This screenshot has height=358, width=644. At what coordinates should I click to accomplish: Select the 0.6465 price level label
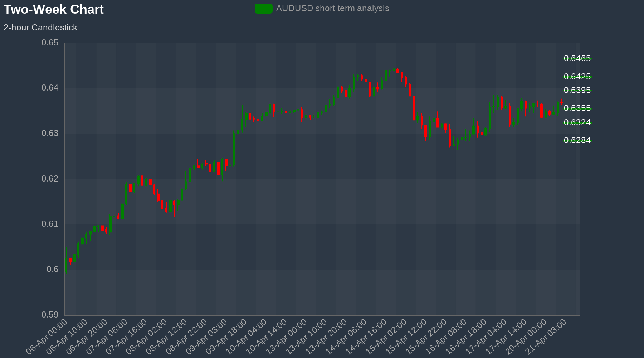click(577, 58)
